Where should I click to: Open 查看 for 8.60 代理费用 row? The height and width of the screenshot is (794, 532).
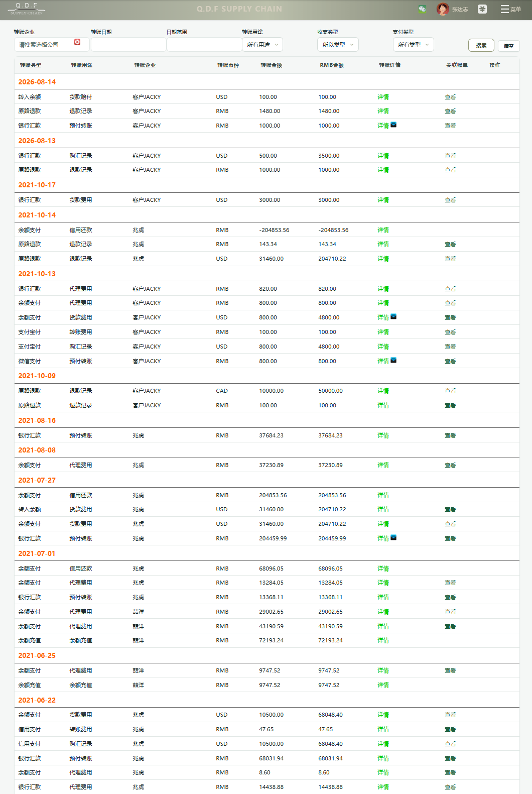point(450,772)
